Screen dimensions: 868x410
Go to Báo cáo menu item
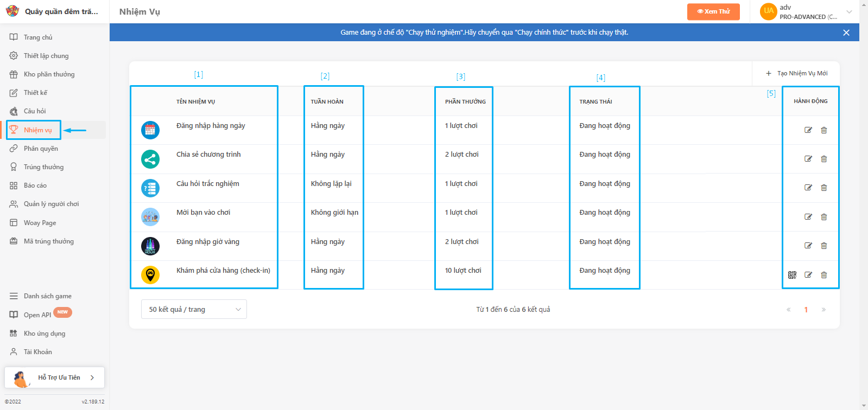point(35,185)
